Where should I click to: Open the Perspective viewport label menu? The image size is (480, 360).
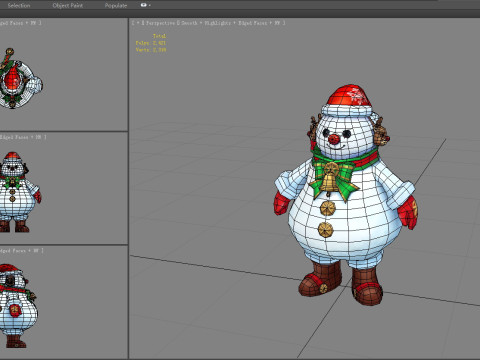pyautogui.click(x=160, y=23)
